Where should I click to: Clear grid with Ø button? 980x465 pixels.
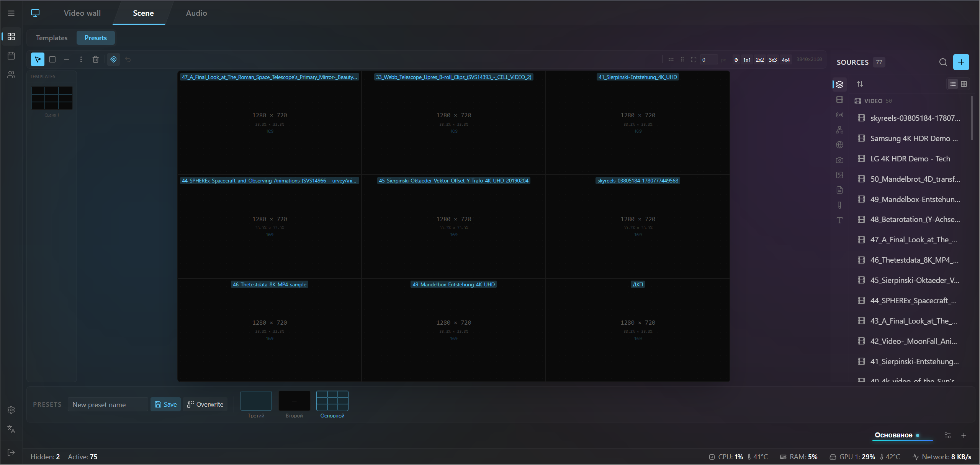tap(736, 59)
